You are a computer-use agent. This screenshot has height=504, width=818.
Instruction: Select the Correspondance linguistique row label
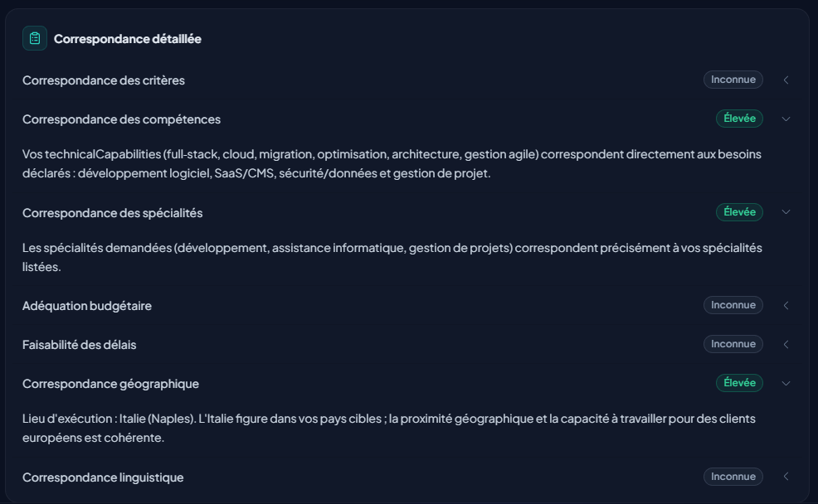click(x=103, y=477)
